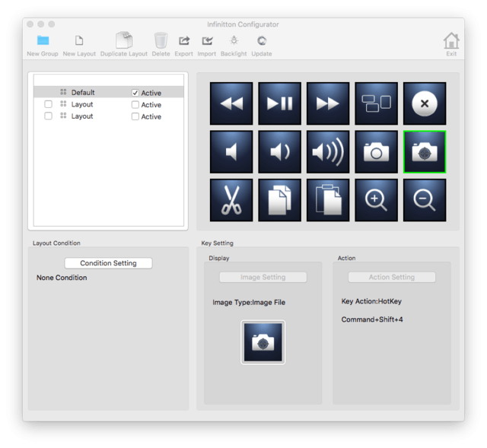Select the volume down key
The height and width of the screenshot is (448, 487).
pos(279,152)
